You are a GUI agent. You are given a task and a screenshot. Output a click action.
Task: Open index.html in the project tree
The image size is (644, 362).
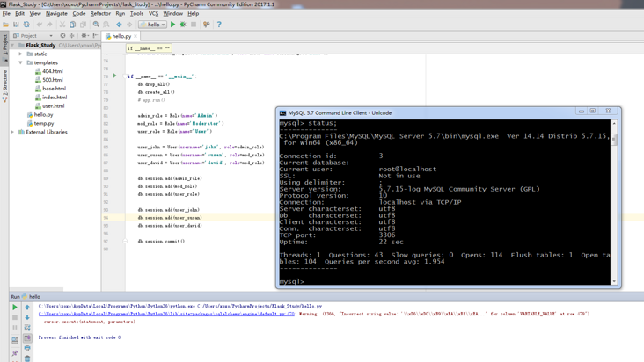pos(54,98)
